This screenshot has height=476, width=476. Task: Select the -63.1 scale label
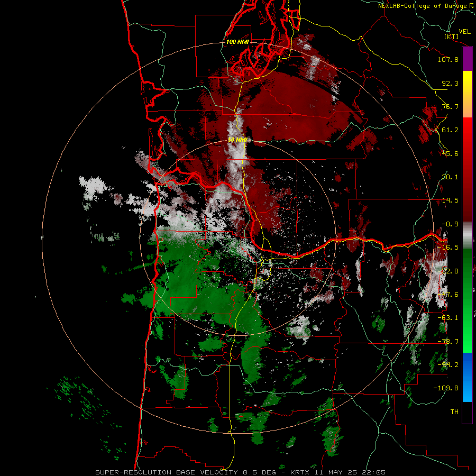point(448,318)
